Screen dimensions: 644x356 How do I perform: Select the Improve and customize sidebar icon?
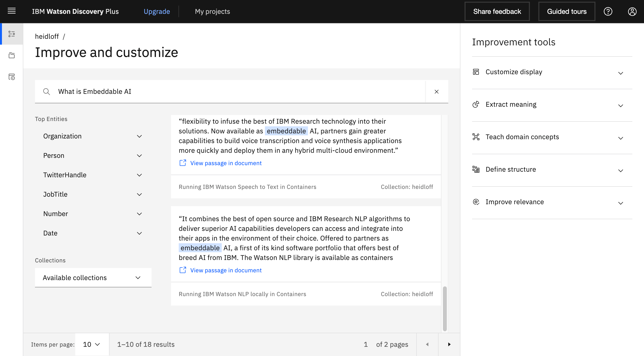click(x=11, y=34)
